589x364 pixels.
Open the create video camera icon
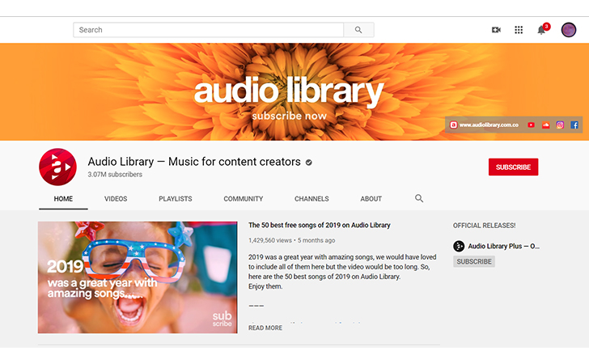pyautogui.click(x=496, y=30)
